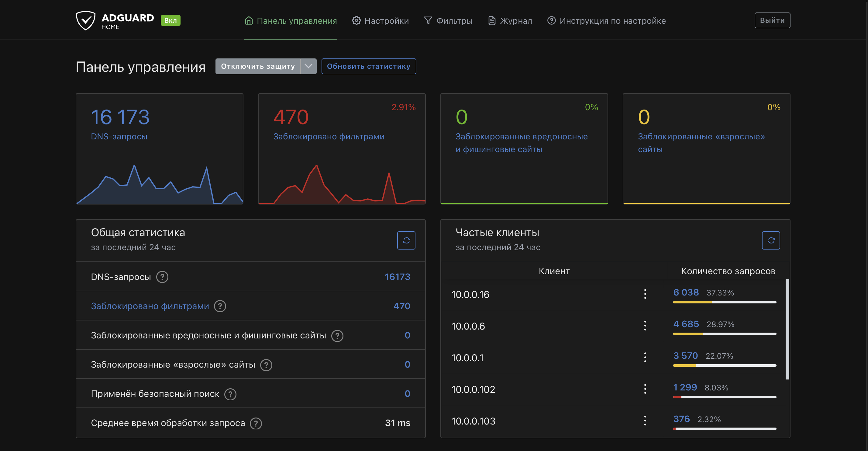Open the Настройки settings menu
Screen dimensions: 868x451
click(x=380, y=21)
